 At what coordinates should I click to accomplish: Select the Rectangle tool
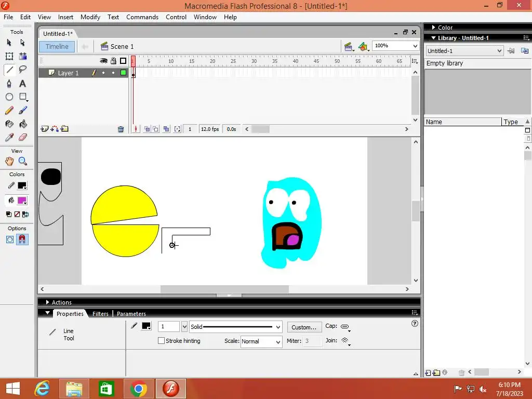[22, 97]
